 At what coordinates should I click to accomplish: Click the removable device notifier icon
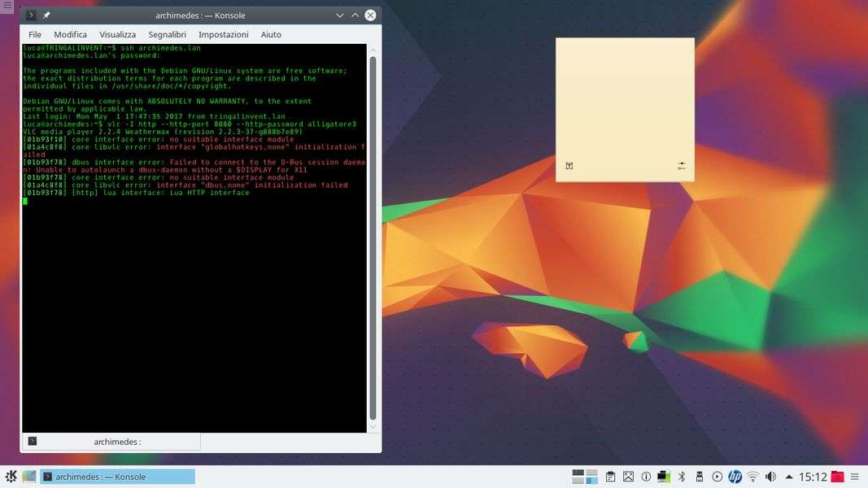[699, 477]
